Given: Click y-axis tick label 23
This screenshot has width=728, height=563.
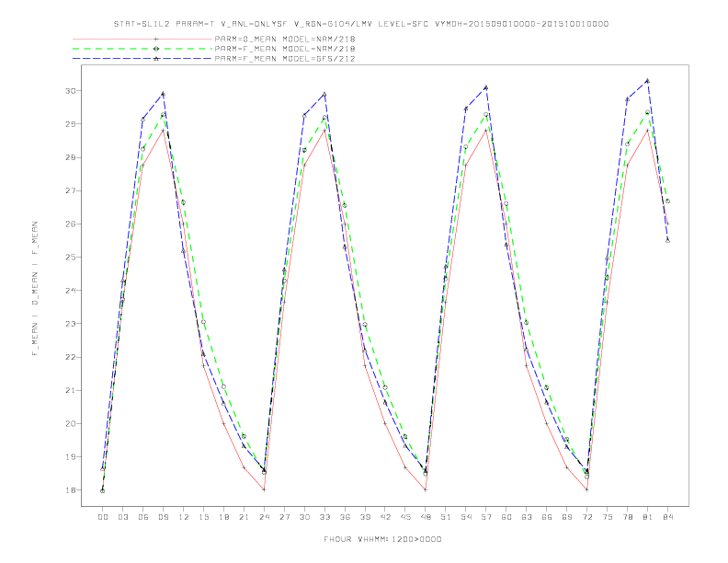Looking at the screenshot, I should pos(70,324).
